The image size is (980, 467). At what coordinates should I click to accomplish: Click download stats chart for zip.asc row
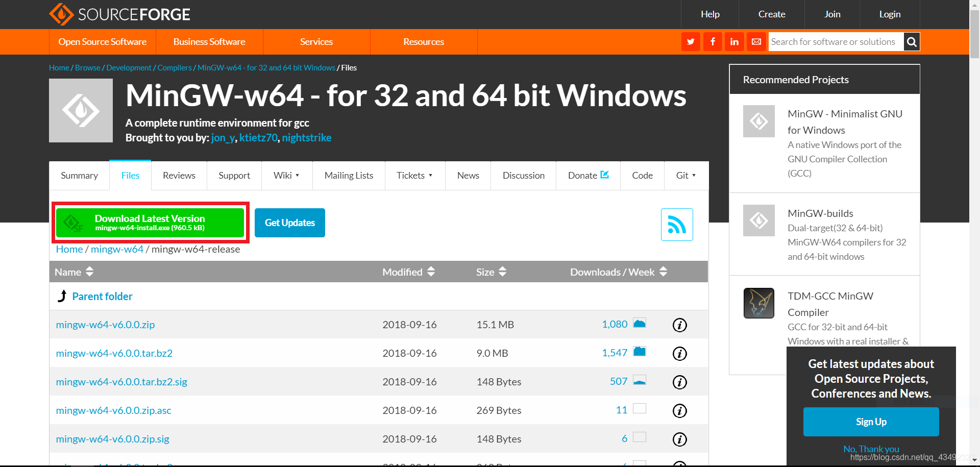coord(640,408)
